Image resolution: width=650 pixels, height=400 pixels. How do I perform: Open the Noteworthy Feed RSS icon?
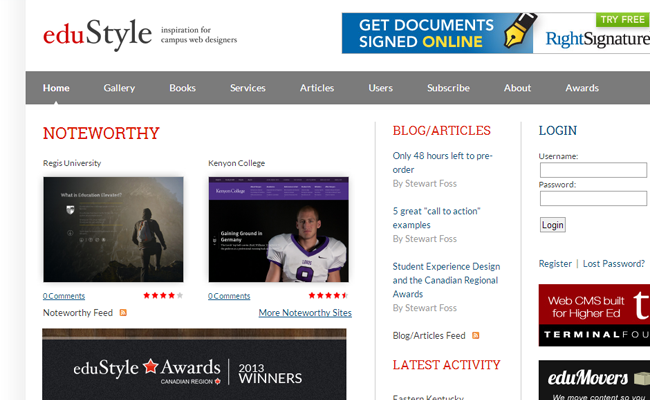tap(123, 313)
